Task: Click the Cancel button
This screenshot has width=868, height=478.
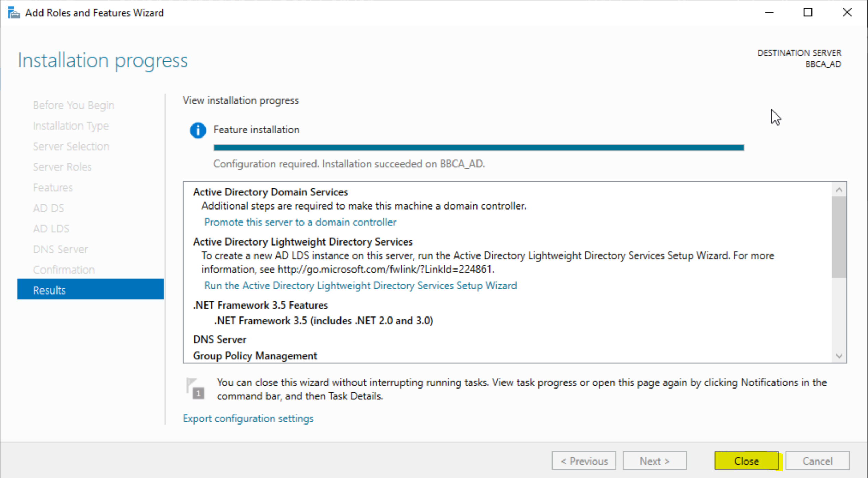Action: [x=817, y=461]
